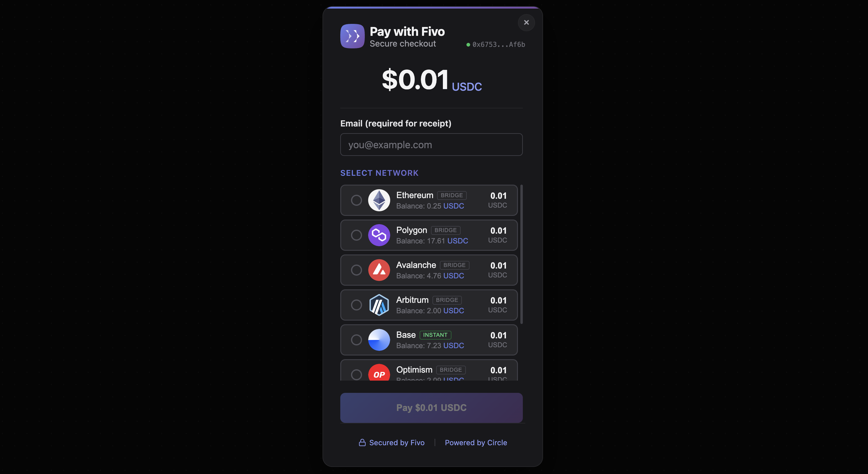The image size is (868, 474).
Task: Click the Ethereum network icon
Action: tap(379, 200)
